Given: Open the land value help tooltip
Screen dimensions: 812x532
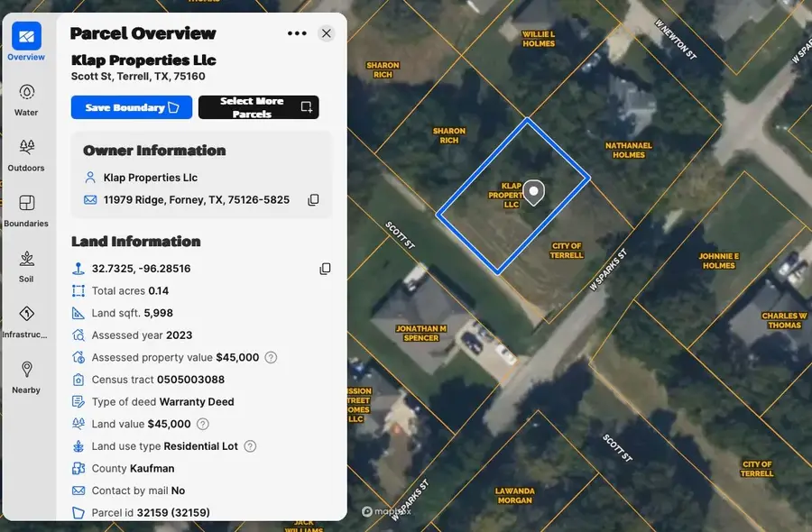Looking at the screenshot, I should [x=201, y=424].
